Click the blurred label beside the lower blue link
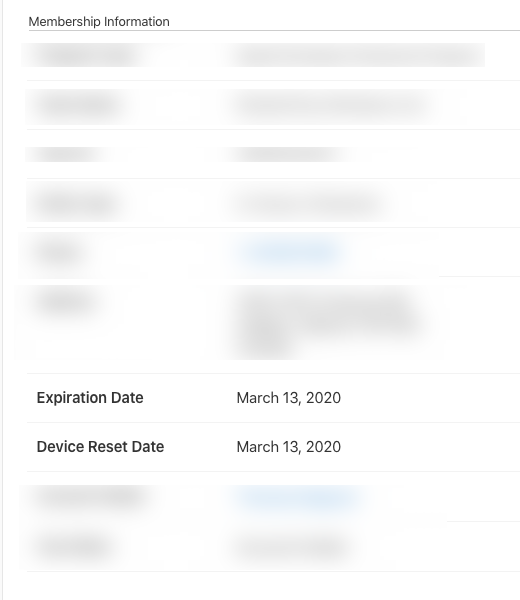 click(90, 497)
